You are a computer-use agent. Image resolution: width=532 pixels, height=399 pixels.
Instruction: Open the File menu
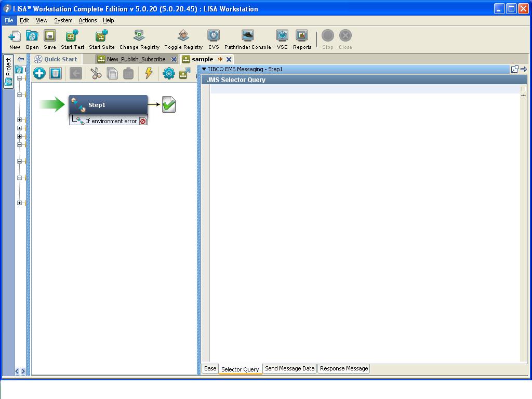pyautogui.click(x=9, y=20)
